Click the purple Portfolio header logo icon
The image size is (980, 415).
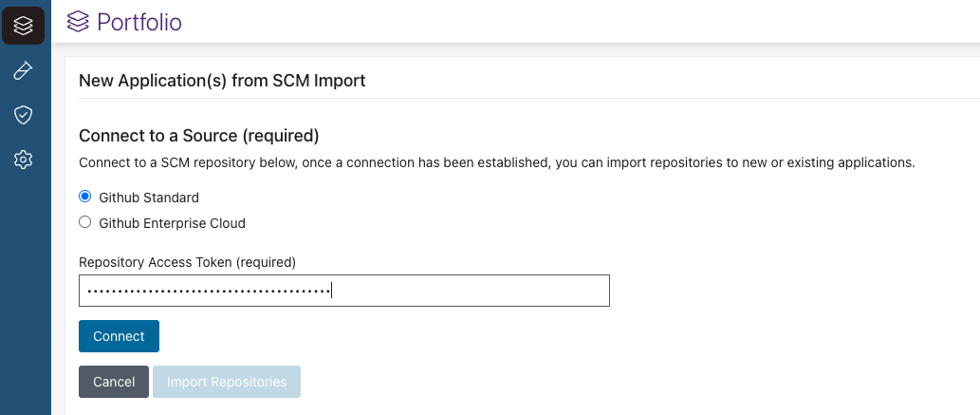[80, 21]
